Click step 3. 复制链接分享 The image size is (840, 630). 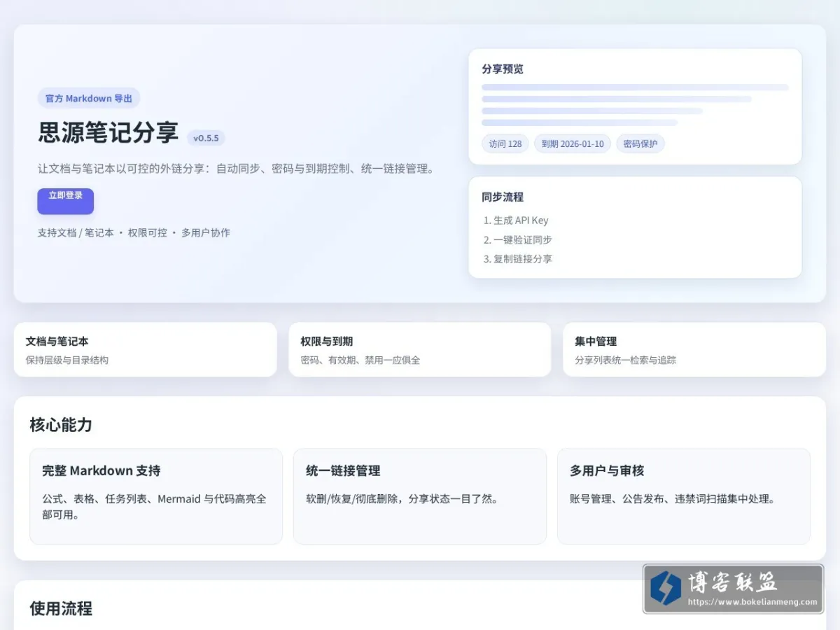518,258
